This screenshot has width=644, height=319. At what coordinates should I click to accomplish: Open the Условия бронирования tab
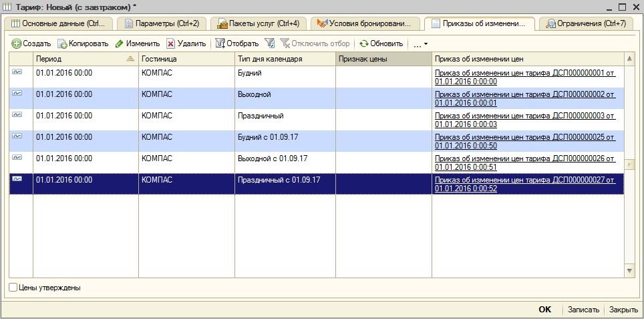[365, 23]
